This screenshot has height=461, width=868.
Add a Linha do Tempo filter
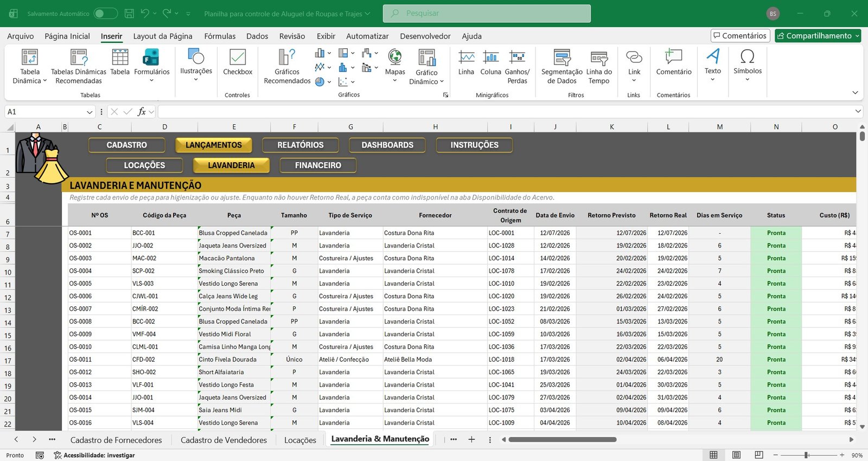pos(599,66)
